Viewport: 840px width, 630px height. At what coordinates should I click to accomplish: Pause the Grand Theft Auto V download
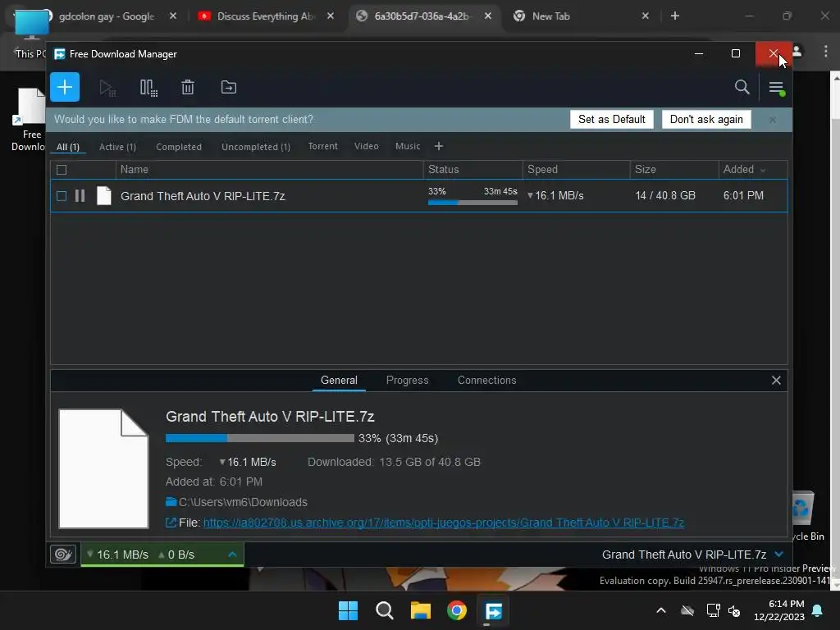(80, 195)
